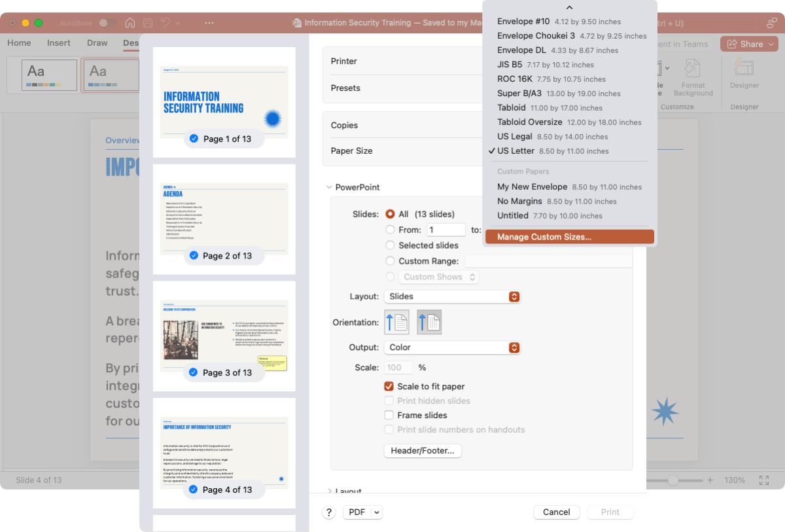Viewport: 785px width, 532px height.
Task: Click the 130% zoom level text
Action: coord(735,480)
